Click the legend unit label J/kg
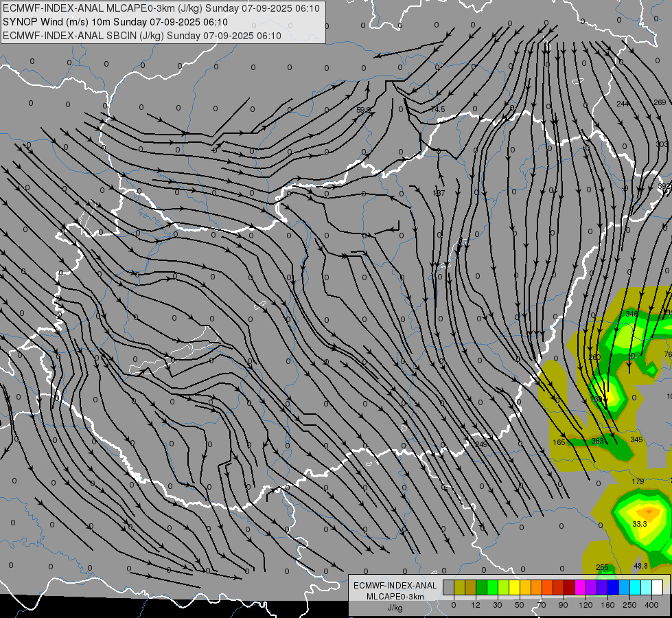Screen dimensions: 672x618 click(395, 608)
